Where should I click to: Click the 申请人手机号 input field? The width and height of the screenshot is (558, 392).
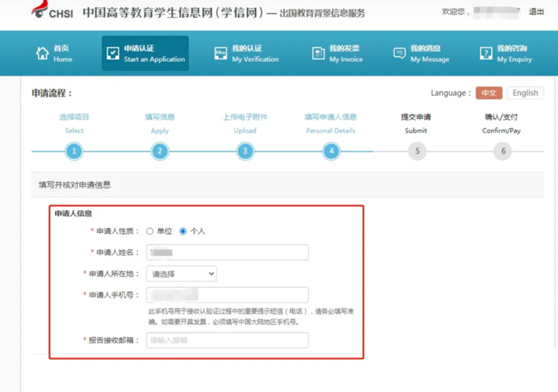(x=228, y=295)
